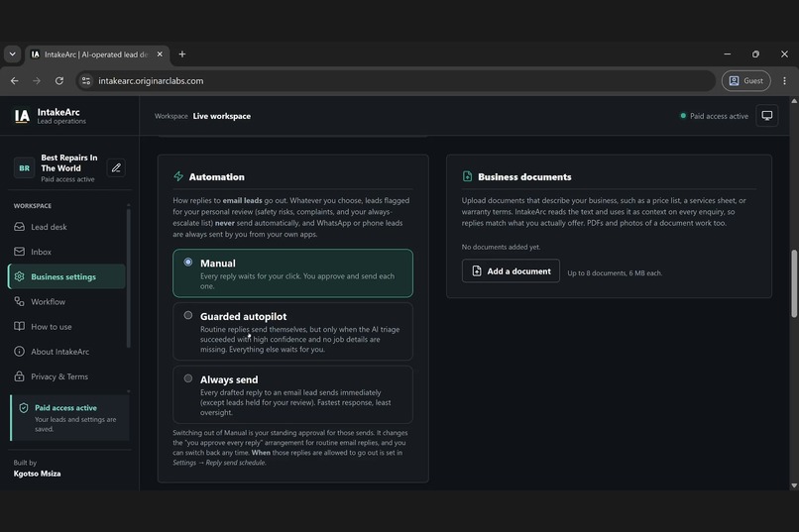Click the page scrollbar up arrow
The height and width of the screenshot is (532, 799).
(x=794, y=101)
